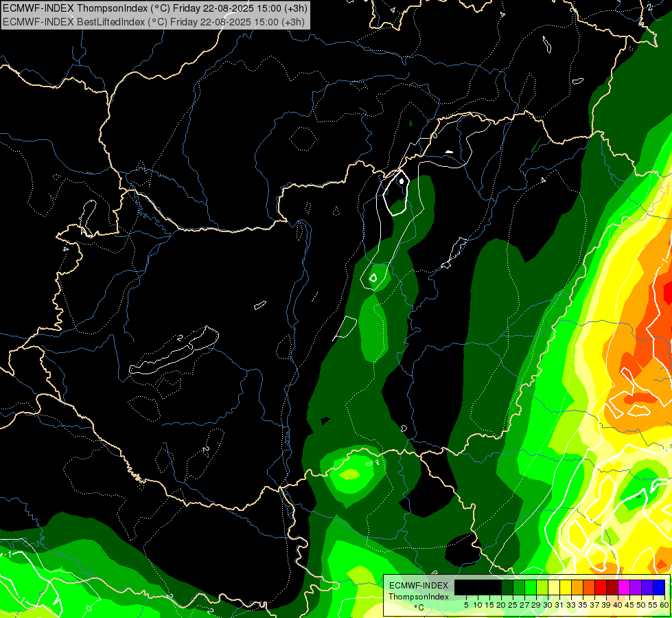Click the legend value 10
Viewport: 672px width, 618px height.
pos(478,605)
